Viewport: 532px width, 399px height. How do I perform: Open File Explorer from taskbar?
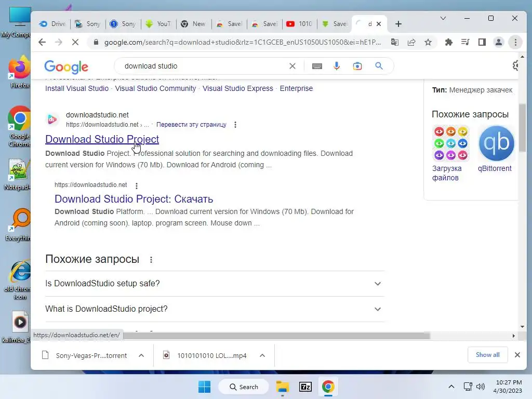(x=282, y=387)
